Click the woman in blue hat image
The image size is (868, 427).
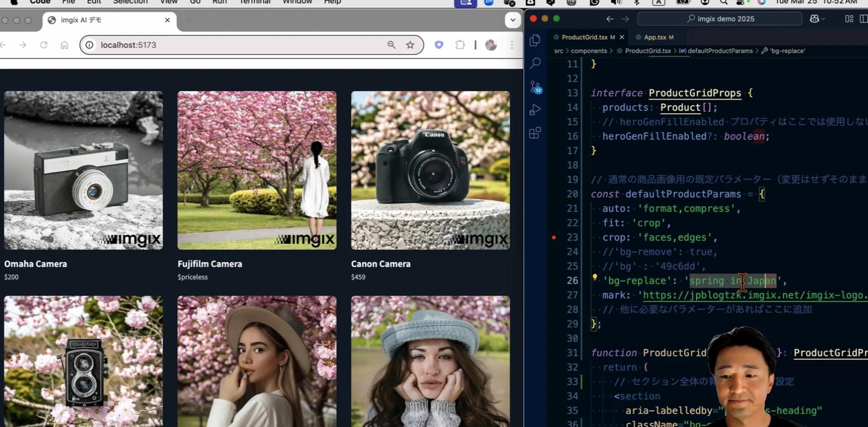coord(431,361)
